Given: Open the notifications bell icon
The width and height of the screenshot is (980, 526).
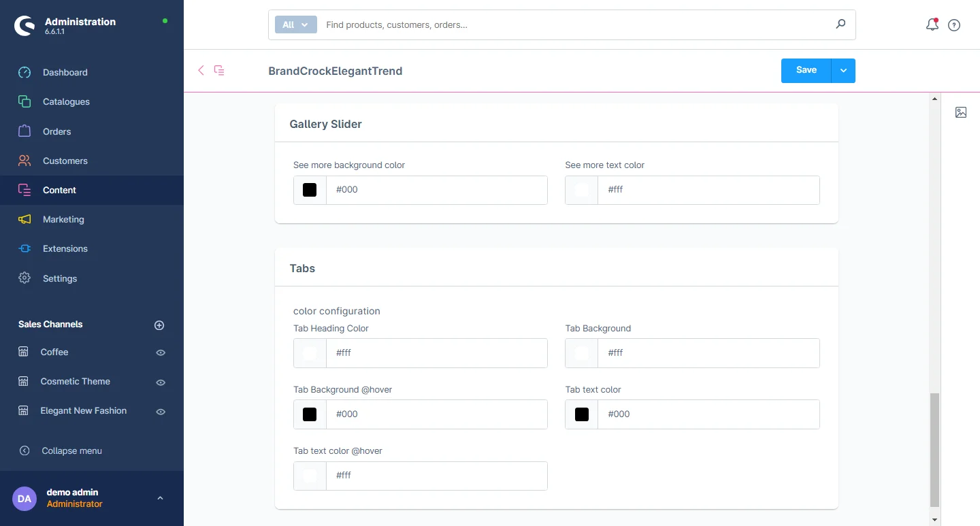Looking at the screenshot, I should click(x=932, y=25).
